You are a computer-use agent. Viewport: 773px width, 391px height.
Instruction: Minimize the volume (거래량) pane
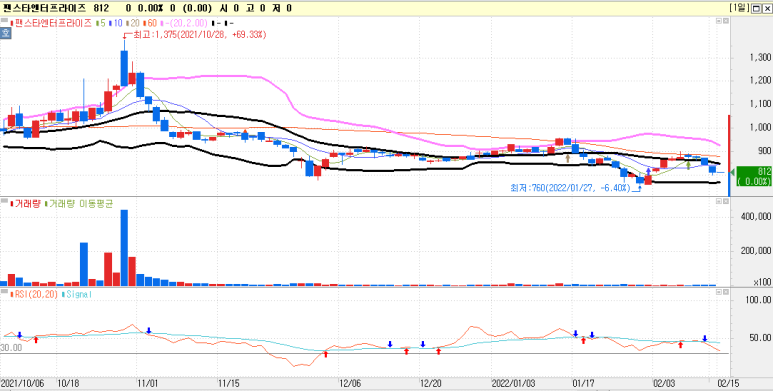point(718,202)
